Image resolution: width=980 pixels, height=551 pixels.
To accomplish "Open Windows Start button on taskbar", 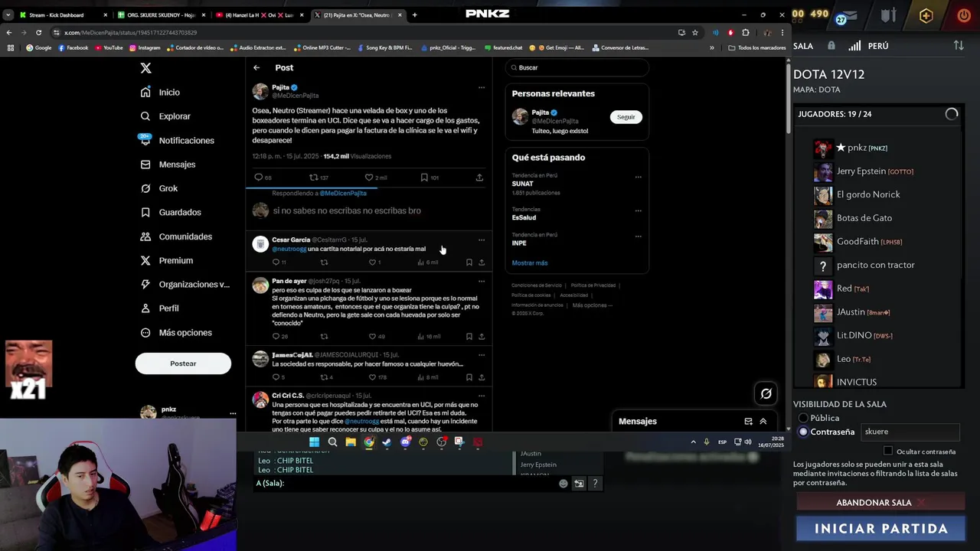I will pos(314,442).
